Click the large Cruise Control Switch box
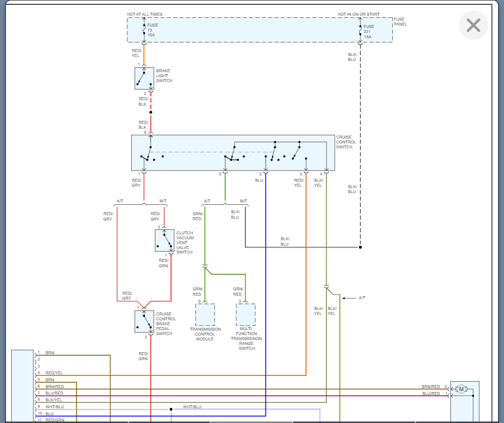Screen dimensions: 504x423 pos(233,152)
